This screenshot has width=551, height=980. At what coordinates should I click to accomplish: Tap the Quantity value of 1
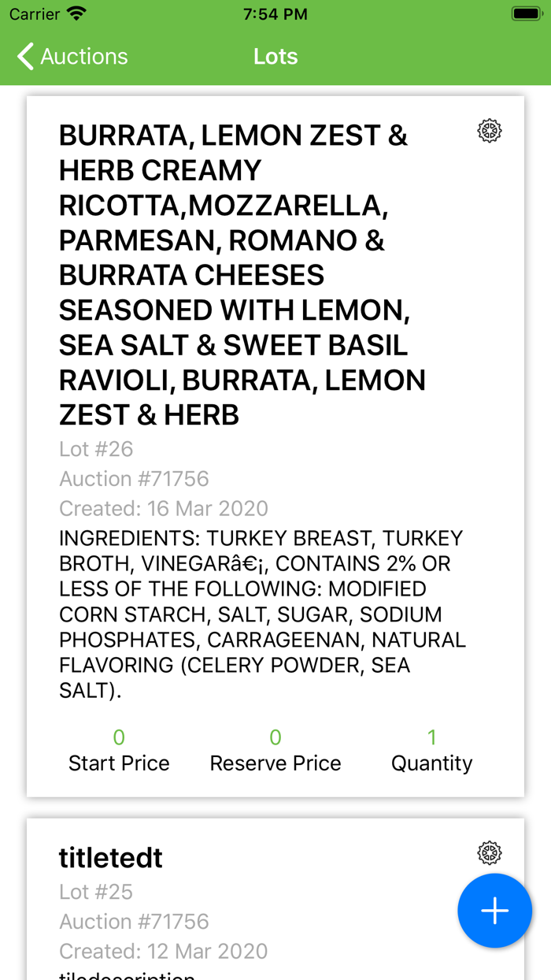point(431,737)
